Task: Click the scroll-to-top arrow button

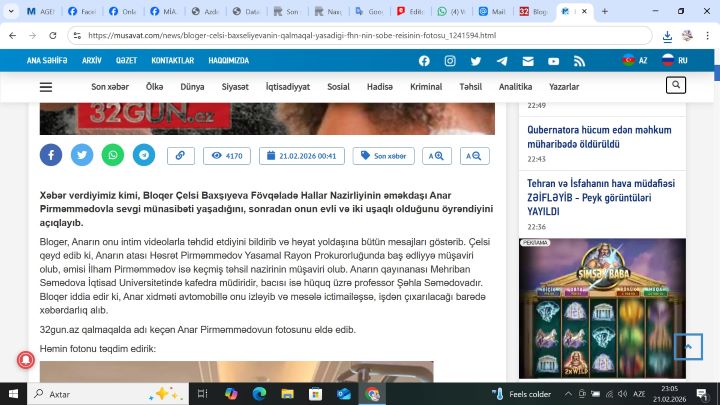Action: [x=688, y=346]
